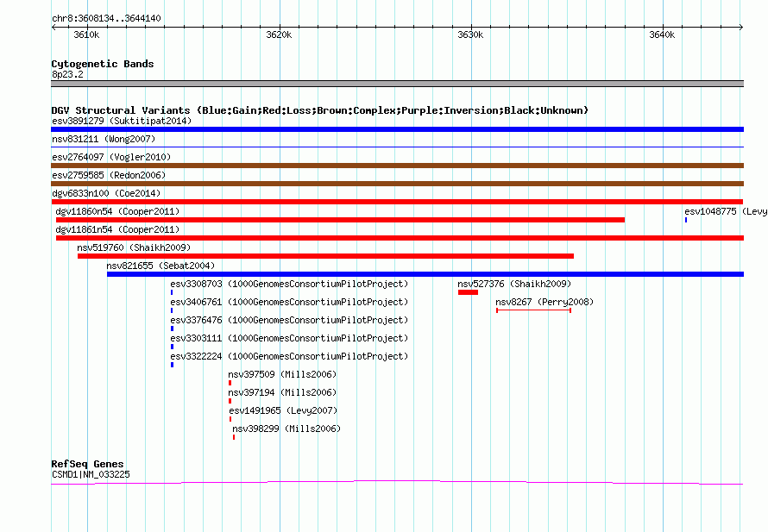
Task: Click the 8p23.2 cytogenetic band label
Action: 67,74
